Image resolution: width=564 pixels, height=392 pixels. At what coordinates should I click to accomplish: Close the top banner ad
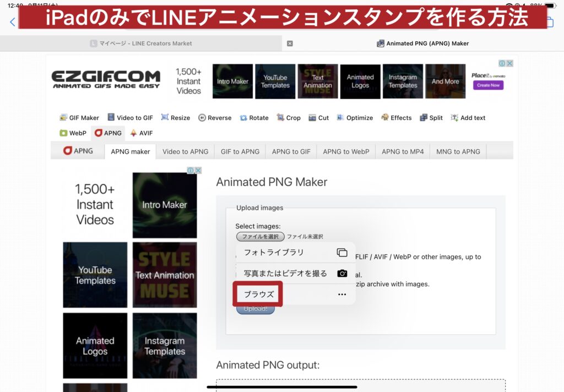tap(509, 63)
